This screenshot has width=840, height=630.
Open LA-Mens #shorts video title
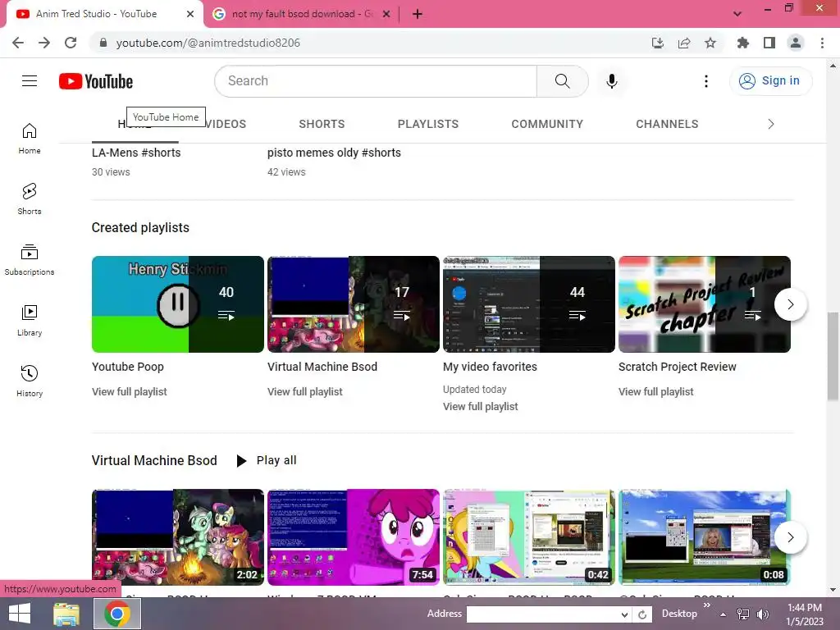(x=136, y=153)
